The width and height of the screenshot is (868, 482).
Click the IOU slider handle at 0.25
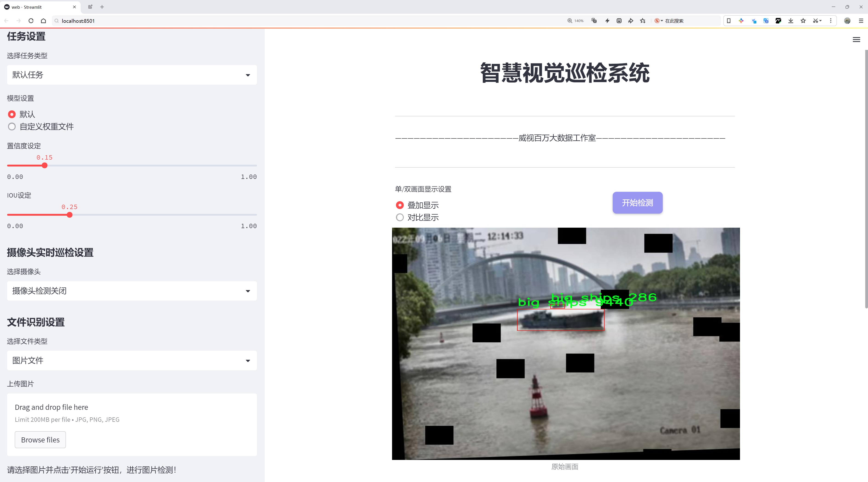pos(70,215)
